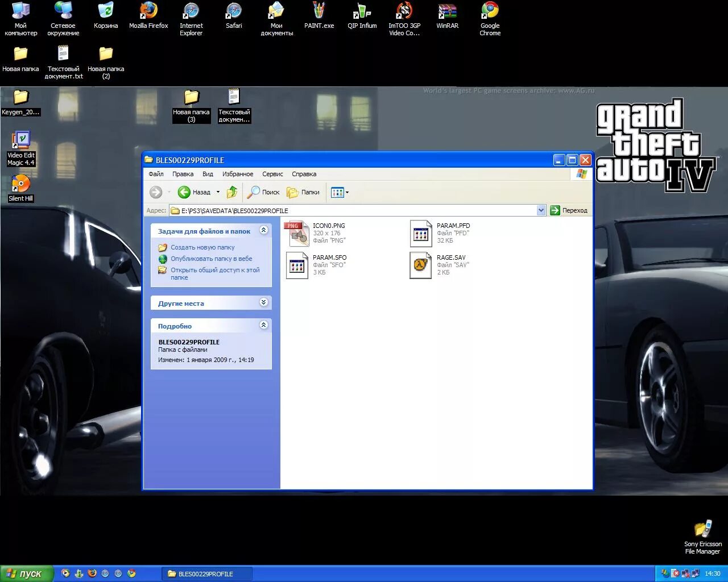
Task: Go up one folder level icon
Action: (x=232, y=192)
